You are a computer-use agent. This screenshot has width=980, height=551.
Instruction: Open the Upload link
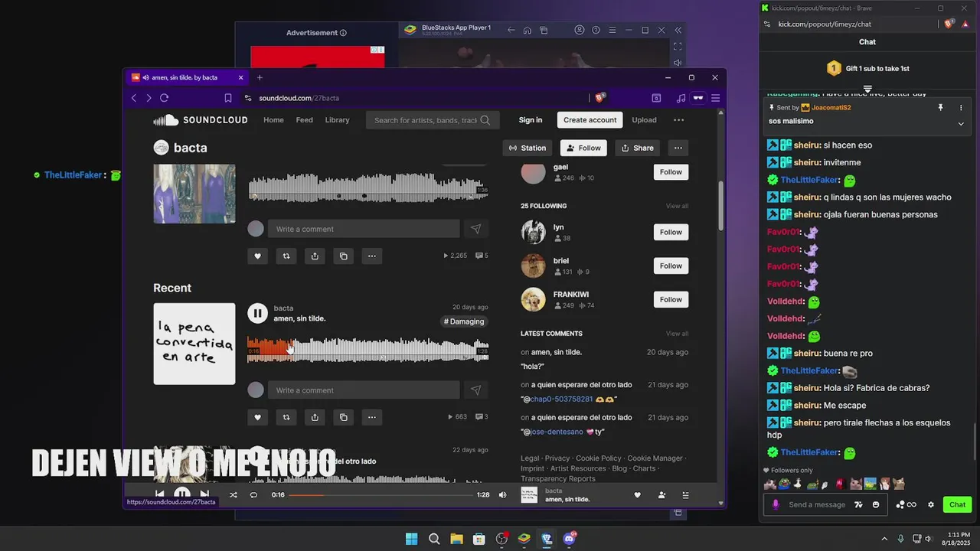pyautogui.click(x=644, y=120)
